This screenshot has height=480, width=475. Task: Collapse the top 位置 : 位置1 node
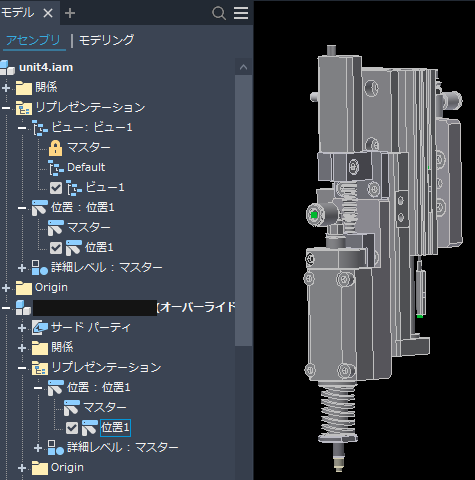pyautogui.click(x=22, y=208)
